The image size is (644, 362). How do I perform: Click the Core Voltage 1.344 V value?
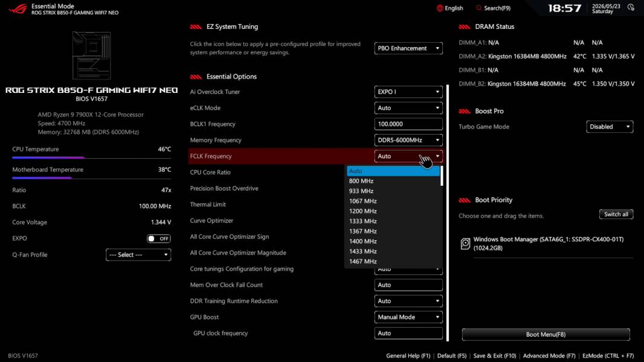click(x=161, y=222)
